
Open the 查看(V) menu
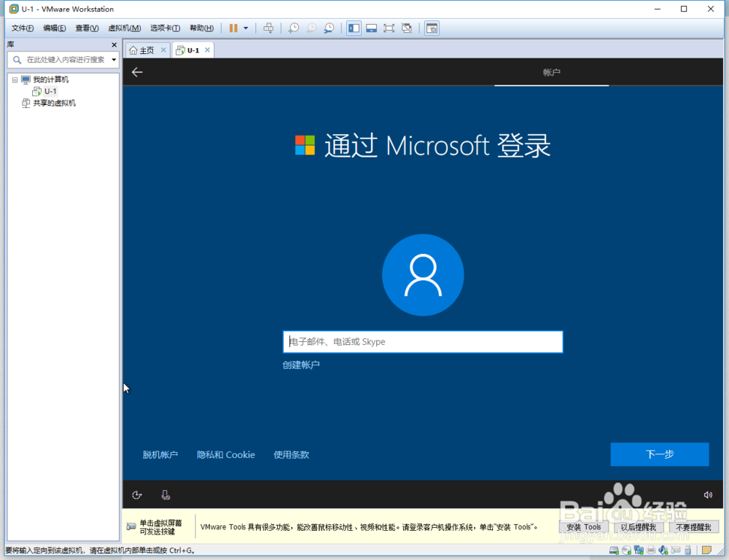(x=87, y=28)
